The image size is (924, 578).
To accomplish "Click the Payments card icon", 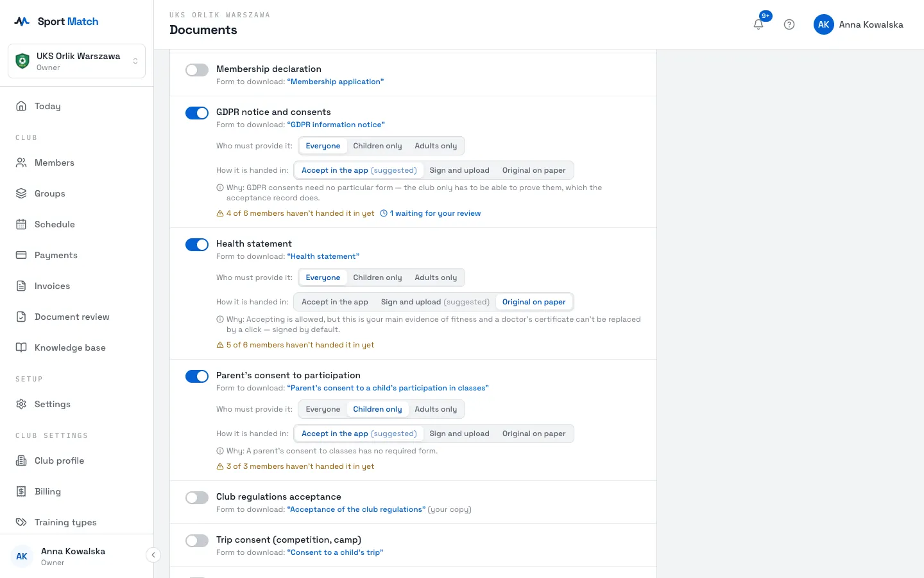I will tap(21, 255).
